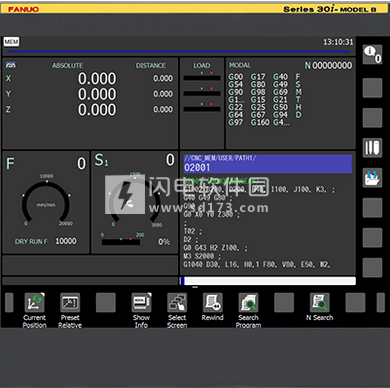This screenshot has width=390, height=388.
Task: Open the Current Position soft key
Action: coord(35,303)
